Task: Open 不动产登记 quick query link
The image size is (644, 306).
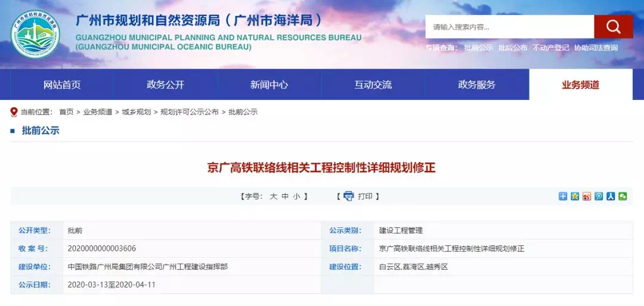Action: pyautogui.click(x=551, y=48)
